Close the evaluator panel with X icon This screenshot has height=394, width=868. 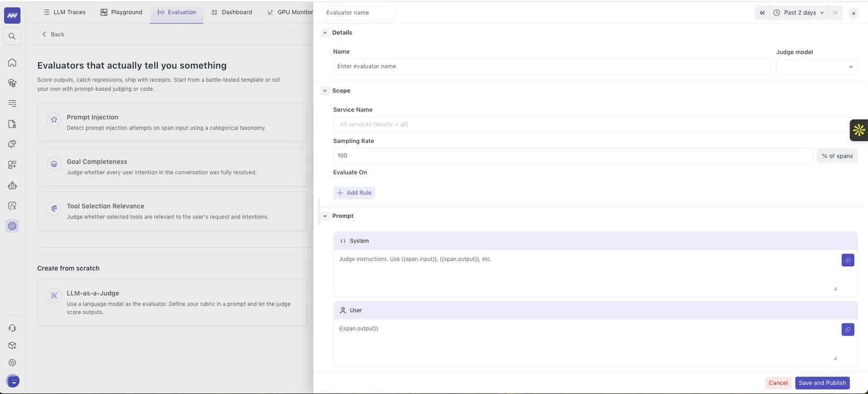pyautogui.click(x=853, y=13)
